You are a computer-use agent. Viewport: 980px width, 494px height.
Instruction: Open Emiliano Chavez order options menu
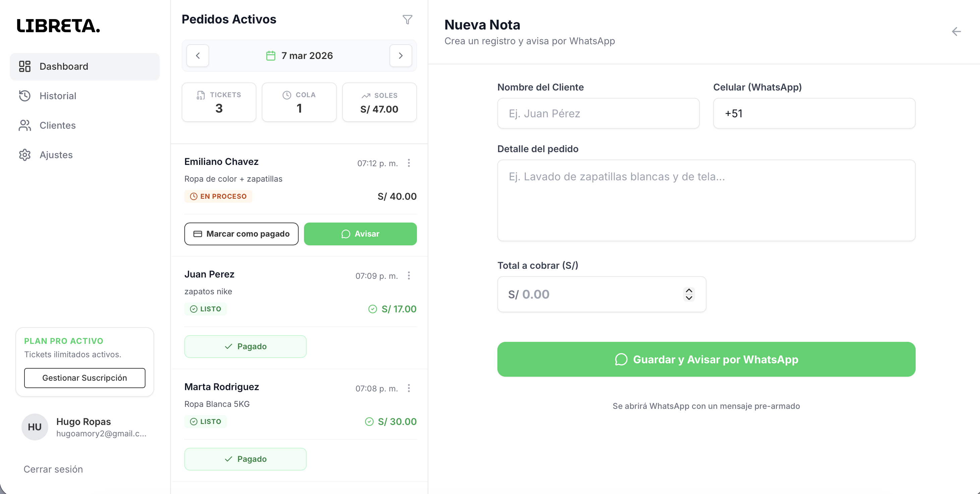(x=409, y=163)
